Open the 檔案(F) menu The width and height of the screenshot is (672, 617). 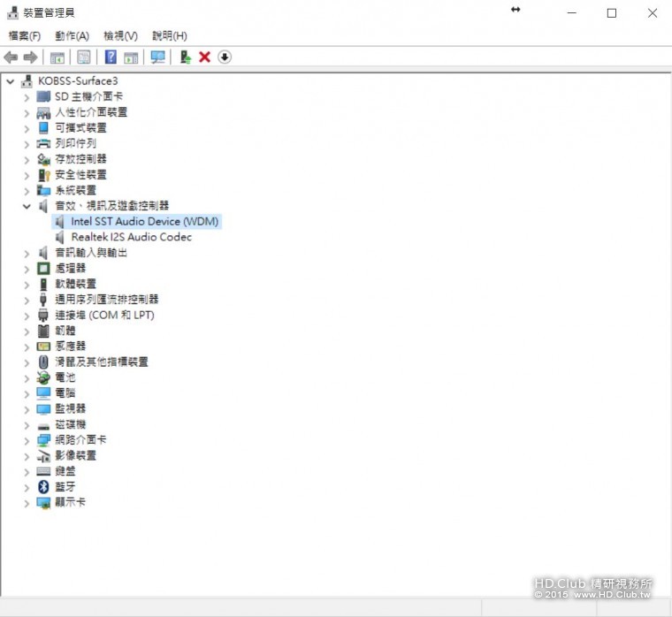click(25, 35)
